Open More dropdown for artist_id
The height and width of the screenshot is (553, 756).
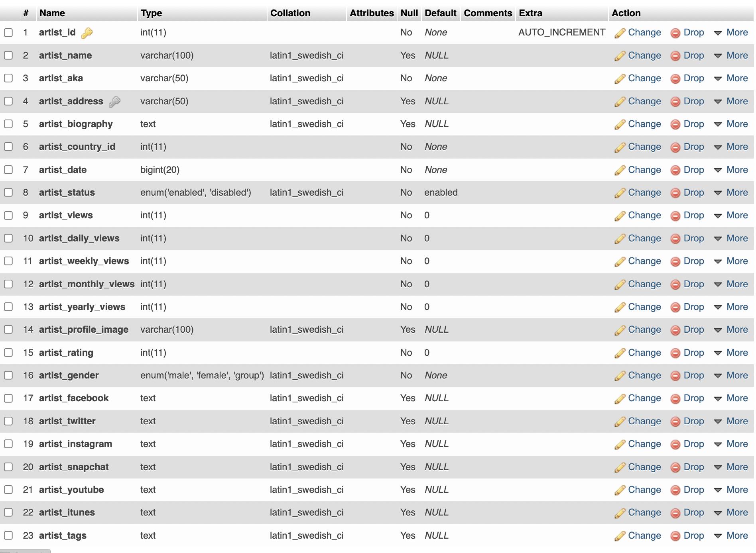coord(731,32)
